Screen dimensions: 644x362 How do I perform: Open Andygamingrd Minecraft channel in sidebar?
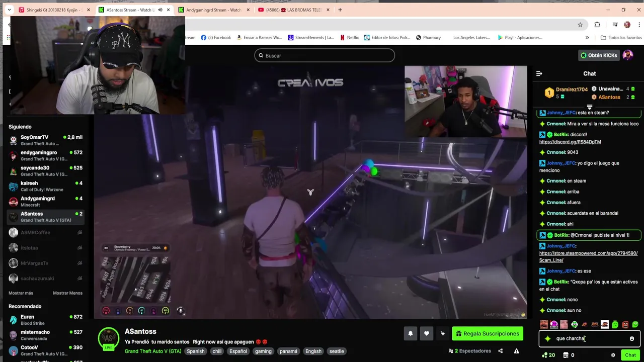pyautogui.click(x=45, y=202)
